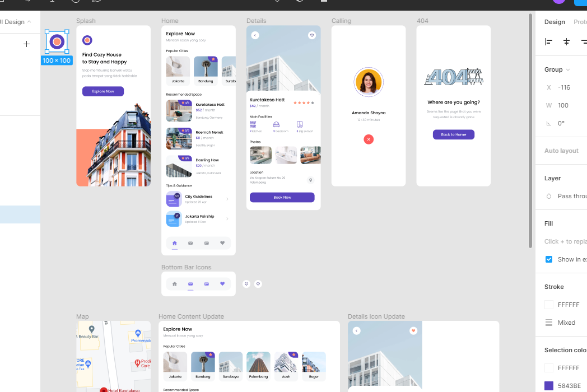Select the heart icon in Bottom Bar Icons

pos(222,283)
